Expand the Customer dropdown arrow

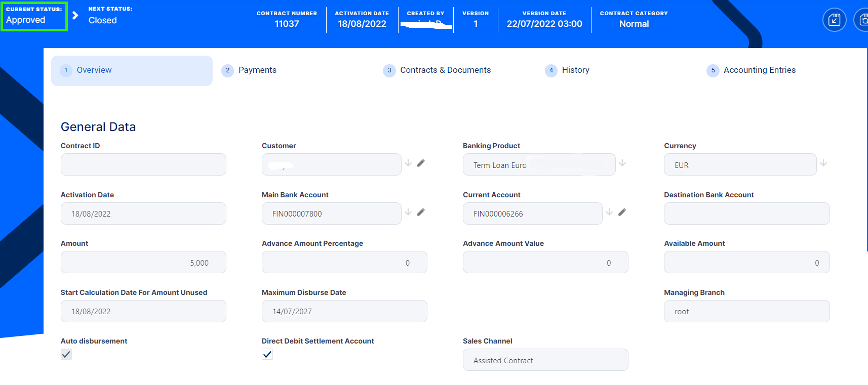tap(408, 163)
